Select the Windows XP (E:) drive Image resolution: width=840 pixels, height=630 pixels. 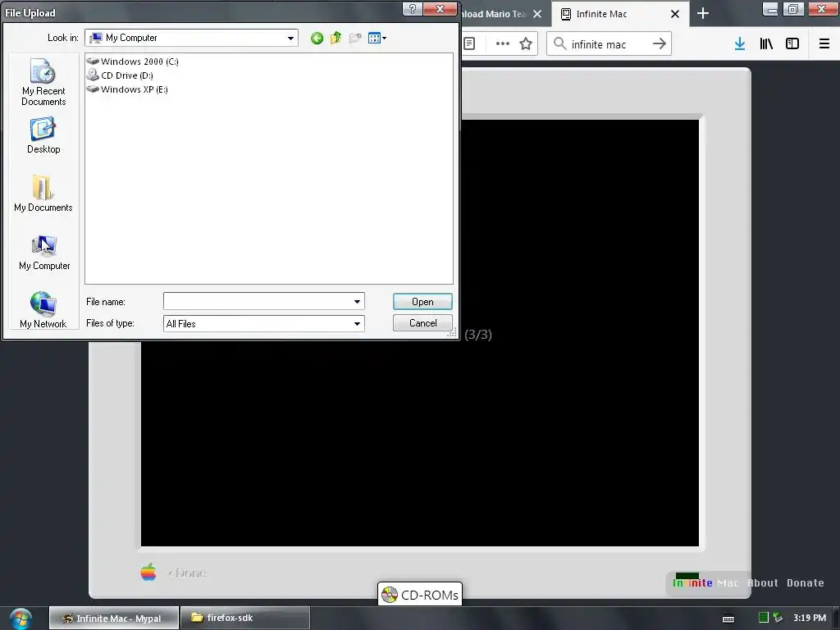(127, 89)
